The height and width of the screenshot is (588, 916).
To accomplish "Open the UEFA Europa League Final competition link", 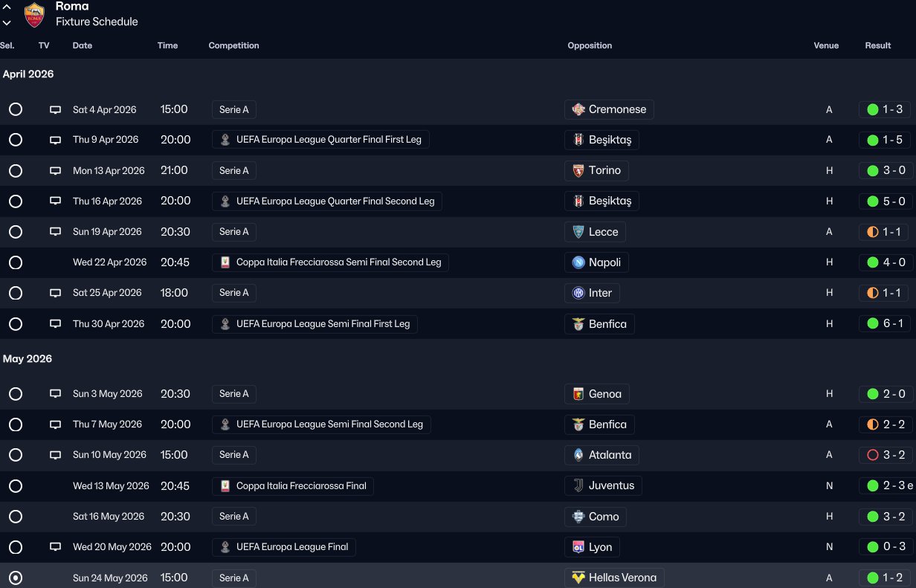I will click(x=291, y=547).
